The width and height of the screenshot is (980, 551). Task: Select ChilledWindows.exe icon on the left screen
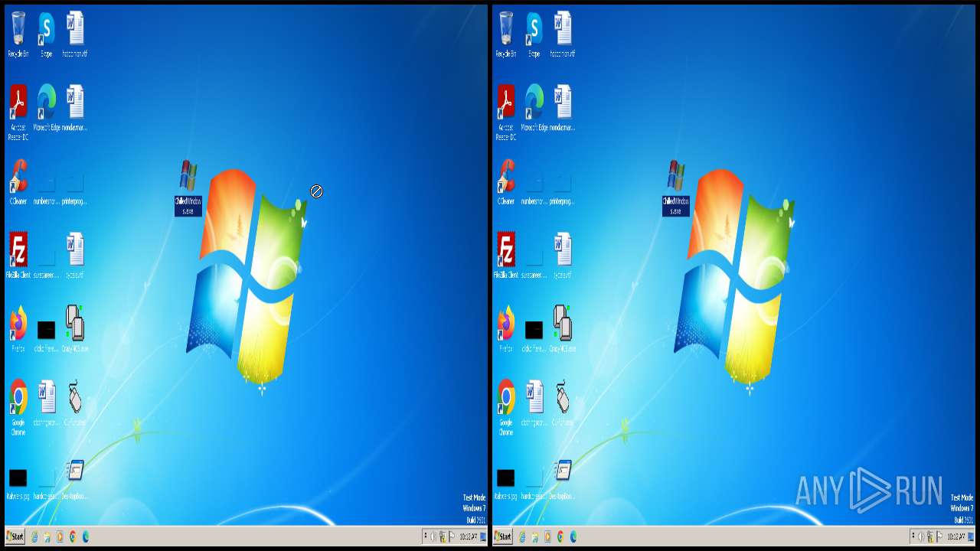coord(188,187)
